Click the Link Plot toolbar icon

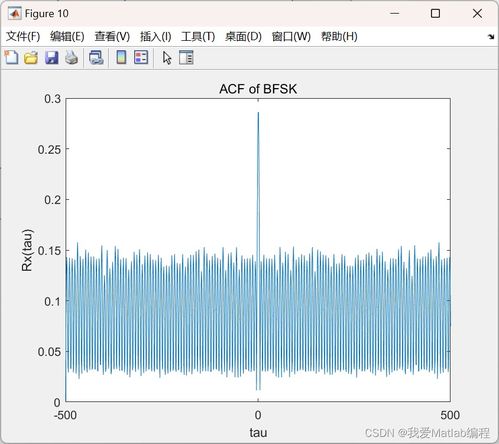click(96, 57)
